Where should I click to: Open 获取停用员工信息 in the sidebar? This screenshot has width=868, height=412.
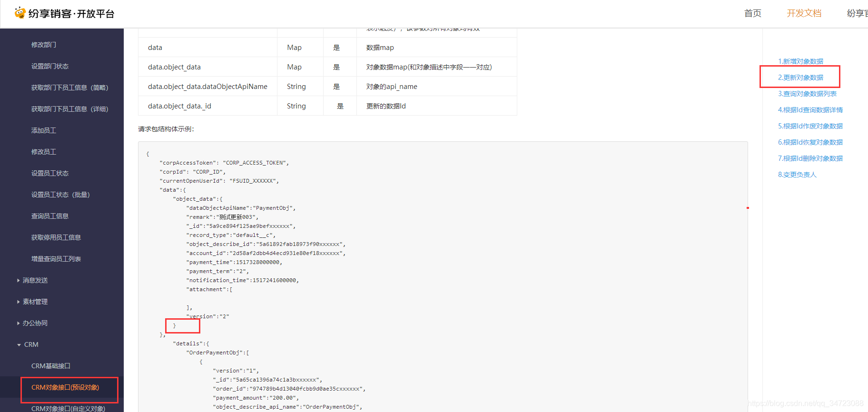tap(56, 237)
